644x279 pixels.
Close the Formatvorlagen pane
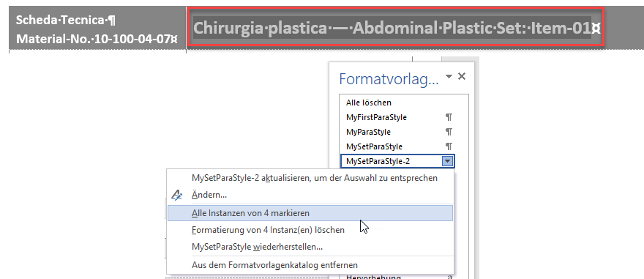tap(462, 76)
